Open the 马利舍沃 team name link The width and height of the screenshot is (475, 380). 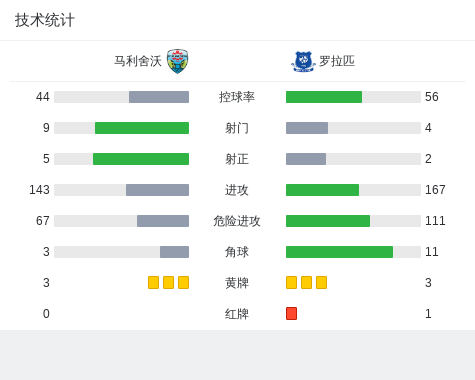[x=138, y=61]
